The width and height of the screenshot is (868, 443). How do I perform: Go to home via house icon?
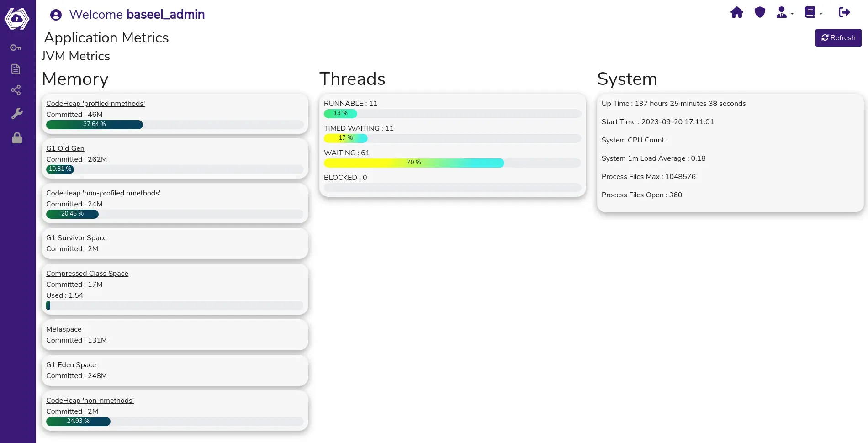[736, 12]
